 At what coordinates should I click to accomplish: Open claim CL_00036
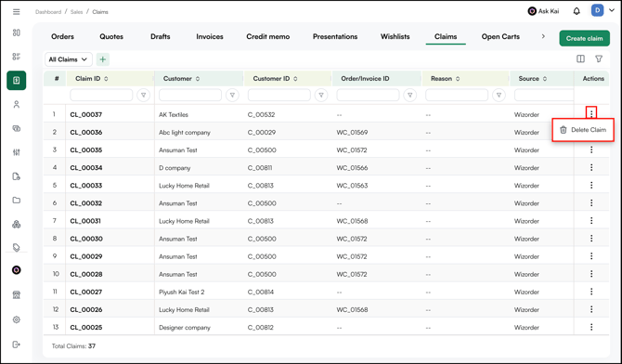point(86,132)
